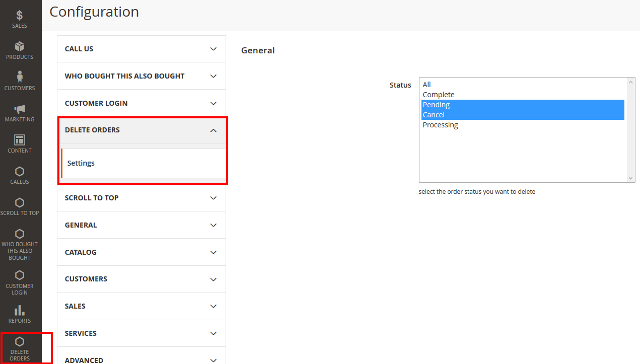
Task: Open the Reports bar chart icon
Action: pyautogui.click(x=20, y=310)
